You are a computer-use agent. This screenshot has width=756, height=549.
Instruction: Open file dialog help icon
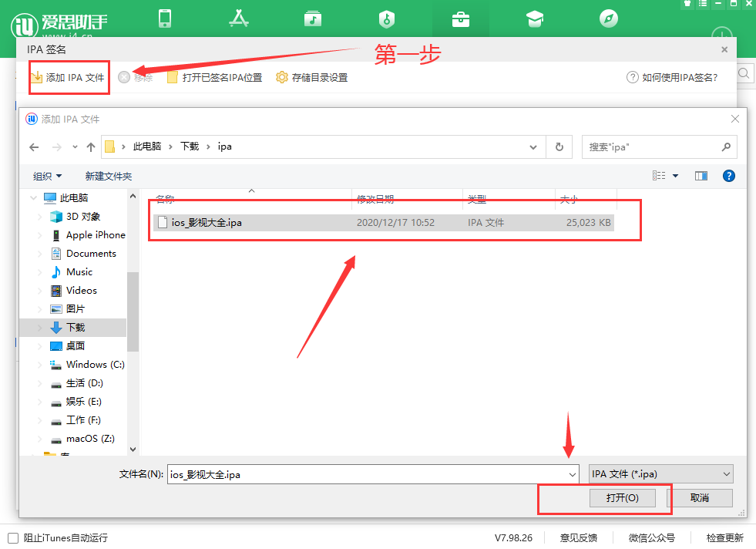click(x=728, y=176)
